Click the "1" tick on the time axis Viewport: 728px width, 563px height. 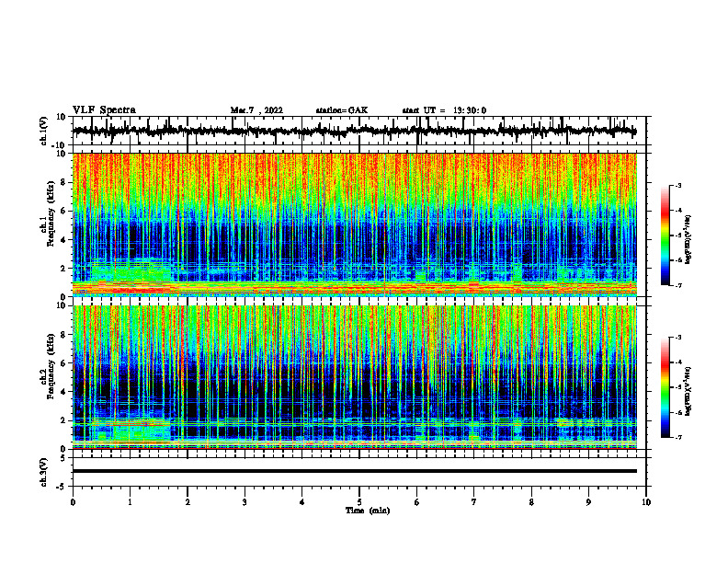pos(130,502)
